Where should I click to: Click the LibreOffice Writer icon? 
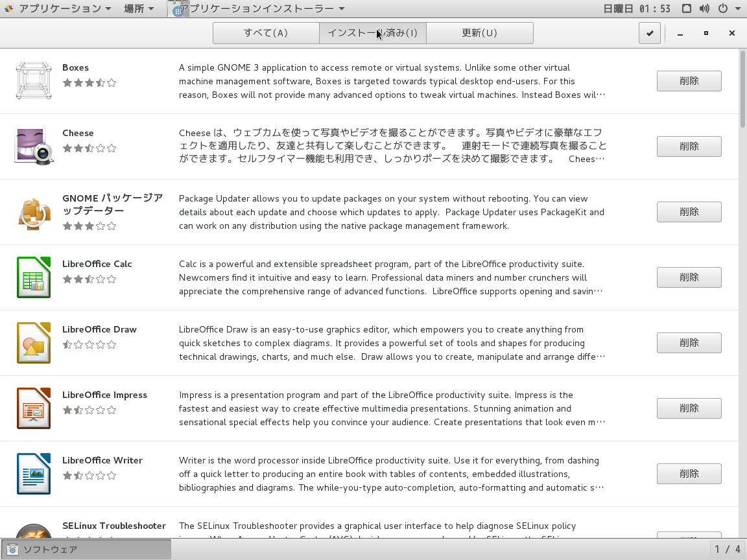(x=34, y=474)
